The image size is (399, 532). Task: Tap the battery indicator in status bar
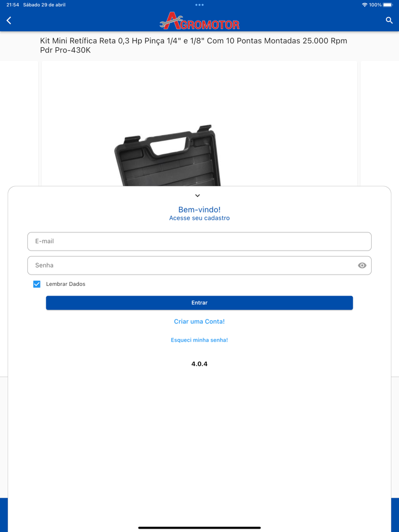[388, 5]
